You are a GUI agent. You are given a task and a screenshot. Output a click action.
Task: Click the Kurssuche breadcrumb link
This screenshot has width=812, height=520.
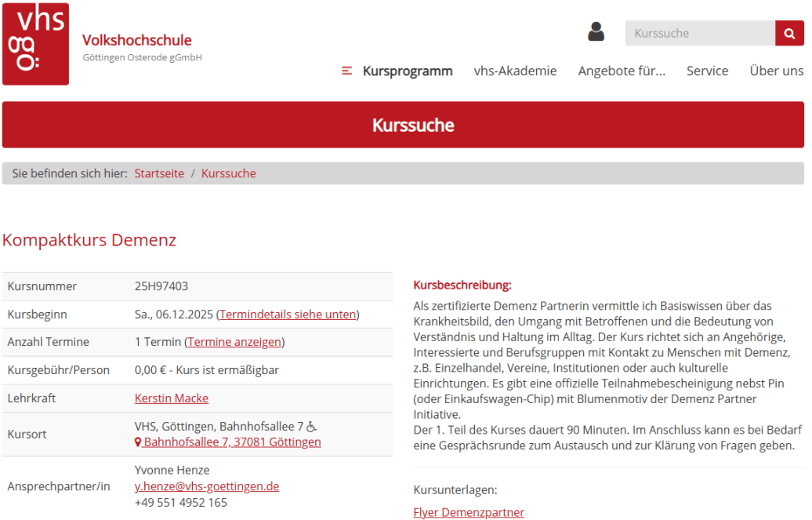[228, 173]
